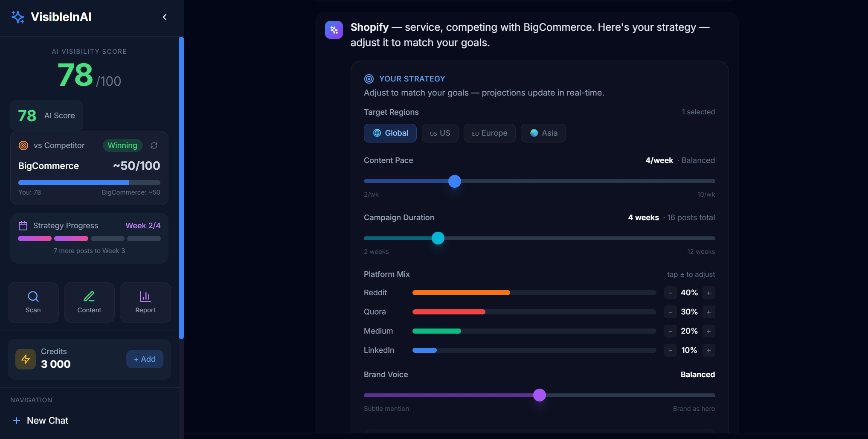Refresh the competitor comparison
Image resolution: width=868 pixels, height=439 pixels.
coord(154,145)
